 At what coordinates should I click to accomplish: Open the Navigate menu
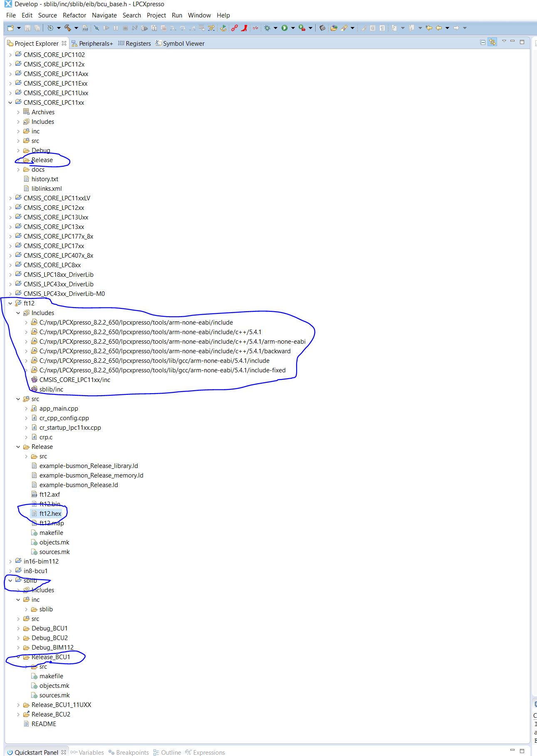coord(104,15)
